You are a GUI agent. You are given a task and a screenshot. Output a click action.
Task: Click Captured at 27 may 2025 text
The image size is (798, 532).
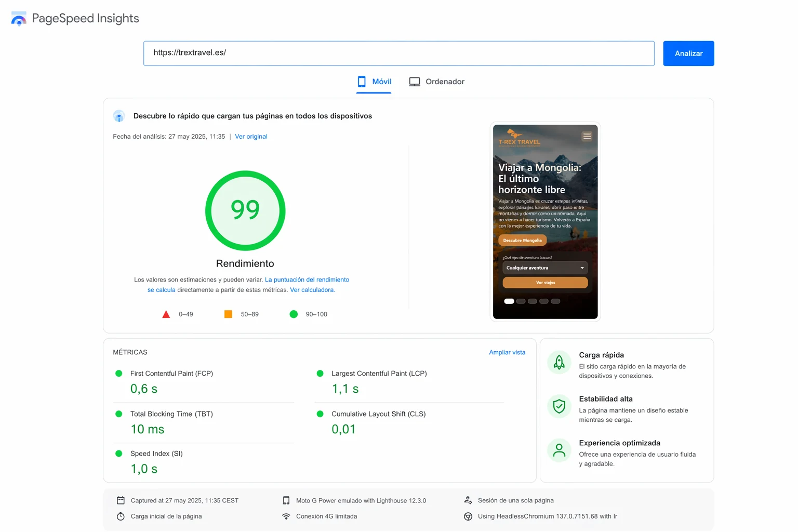pos(184,501)
